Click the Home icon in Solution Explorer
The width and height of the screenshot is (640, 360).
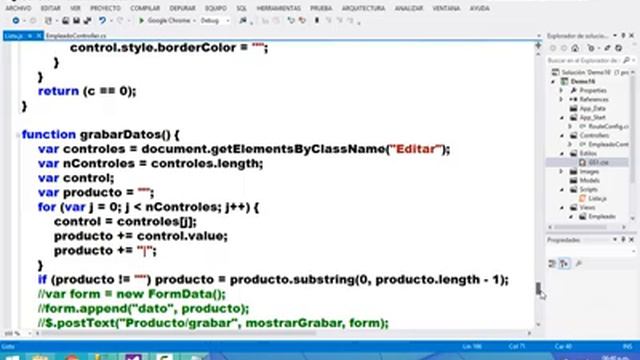click(575, 48)
